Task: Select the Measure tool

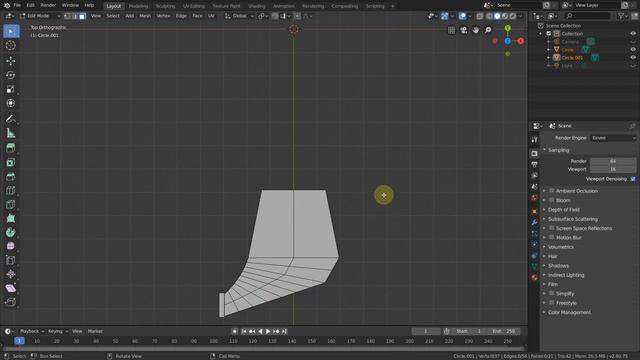Action: [x=11, y=133]
